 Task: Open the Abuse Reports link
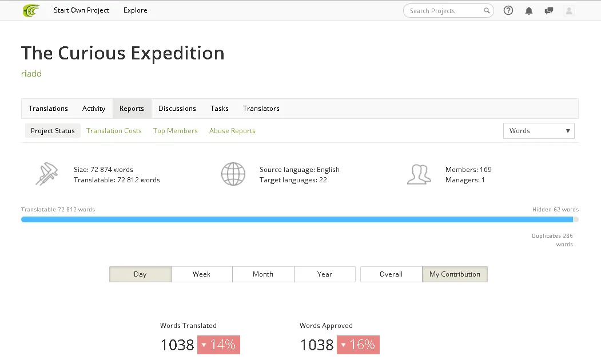pos(232,131)
